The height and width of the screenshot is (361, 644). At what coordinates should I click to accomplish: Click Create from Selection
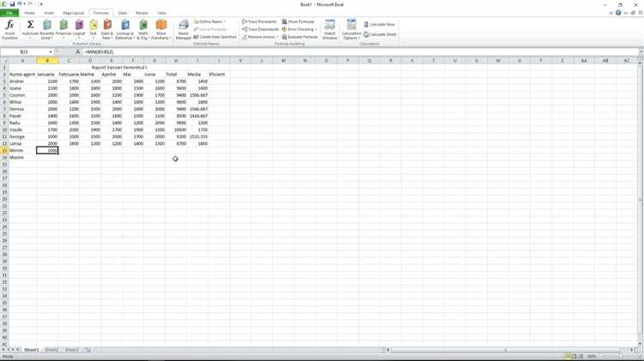coord(215,37)
